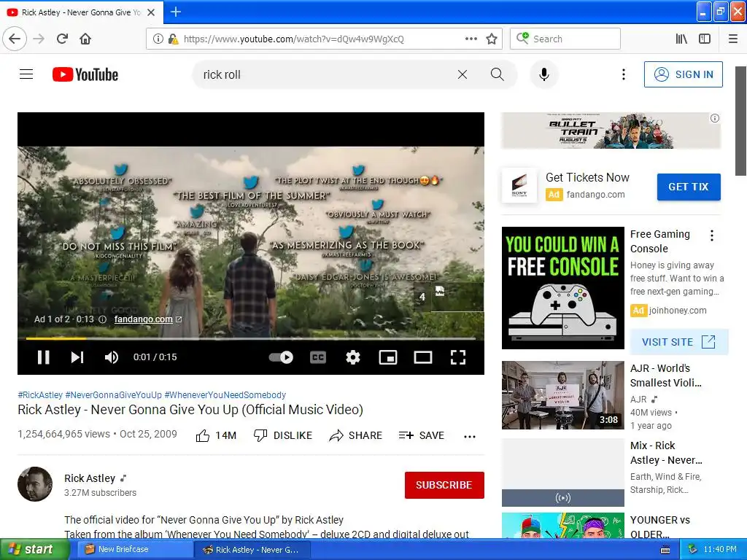
Task: Enter fullscreen with the fullscreen icon
Action: pos(458,357)
